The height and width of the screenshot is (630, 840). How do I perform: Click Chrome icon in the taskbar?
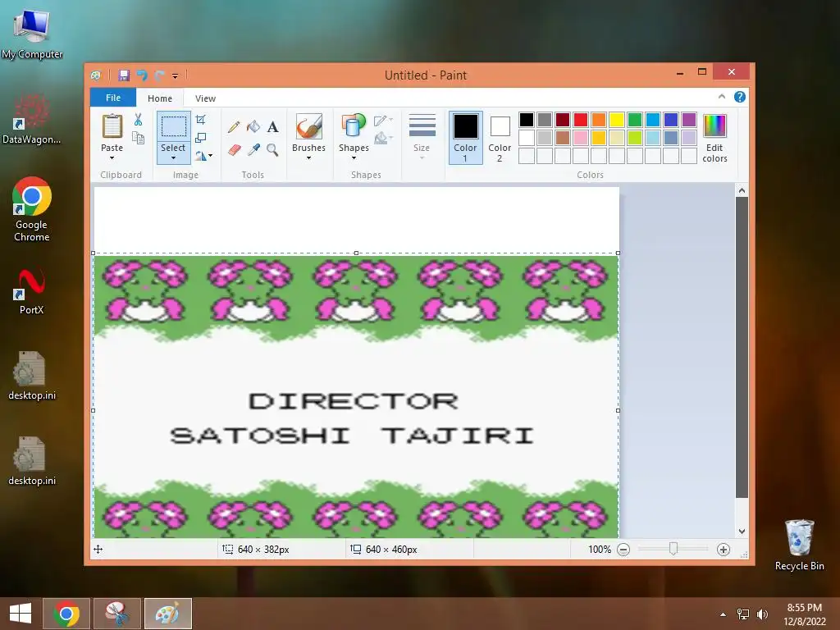(66, 614)
